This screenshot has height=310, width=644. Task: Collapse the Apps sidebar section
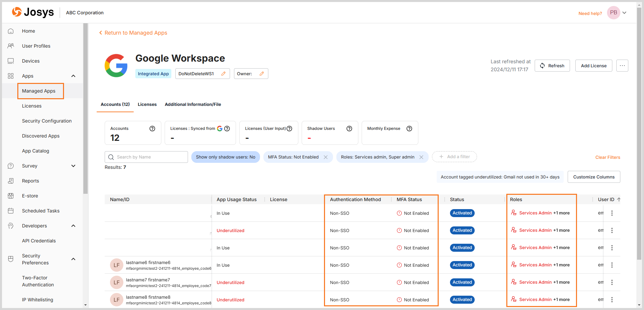(x=73, y=76)
